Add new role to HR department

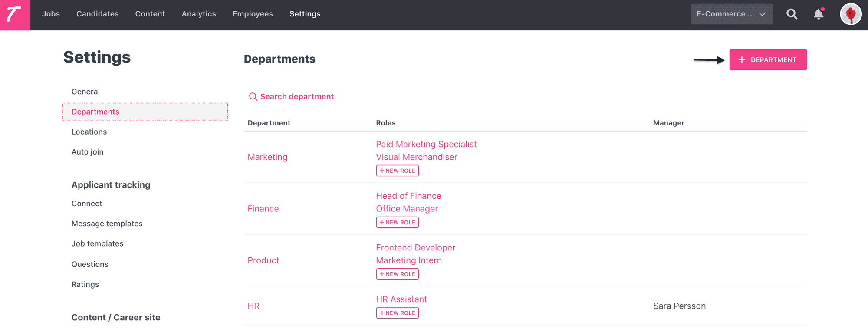398,313
